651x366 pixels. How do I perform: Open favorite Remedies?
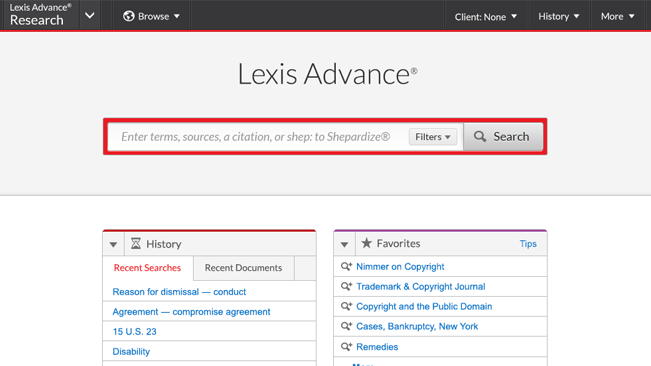pos(377,346)
